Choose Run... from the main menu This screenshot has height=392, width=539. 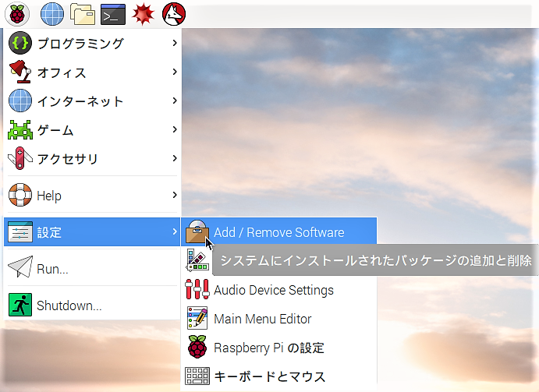click(x=92, y=267)
